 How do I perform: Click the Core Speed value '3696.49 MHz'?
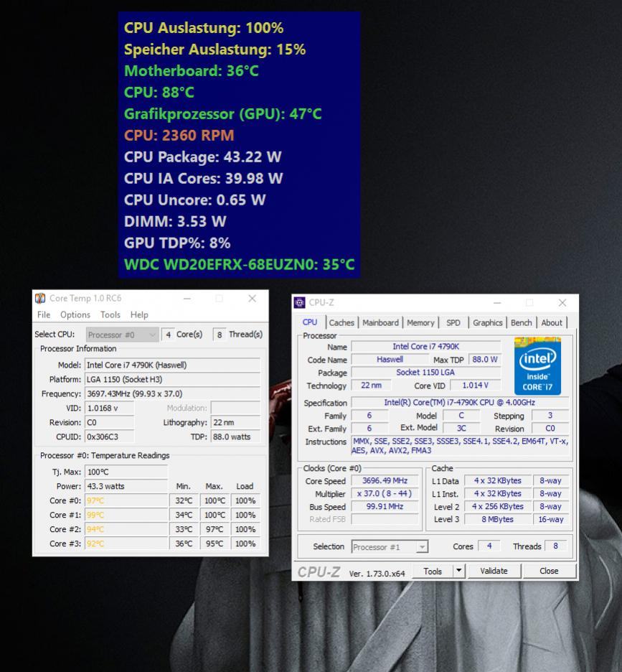point(385,481)
